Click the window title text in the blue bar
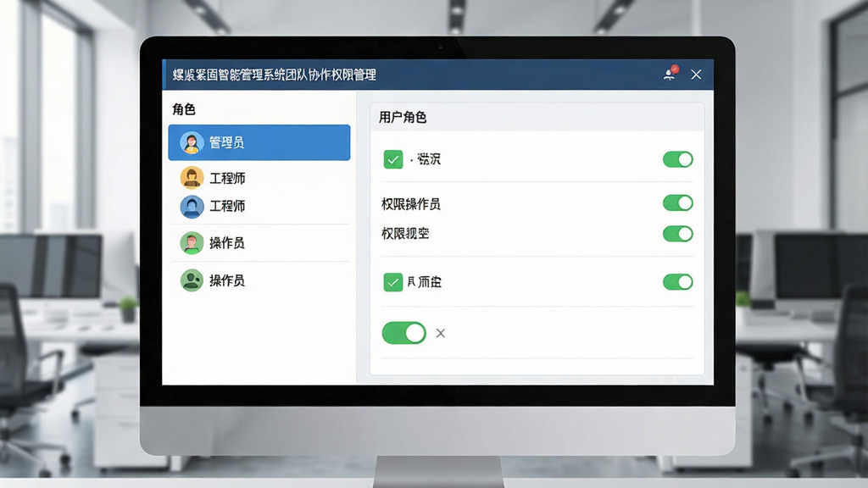This screenshot has height=488, width=868. [274, 75]
